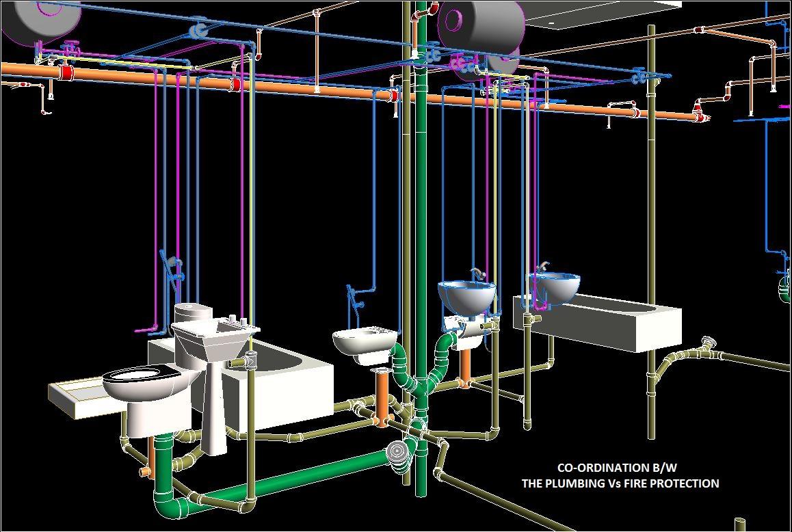Pick the toilet bowl model
The height and width of the screenshot is (532, 792).
click(148, 401)
